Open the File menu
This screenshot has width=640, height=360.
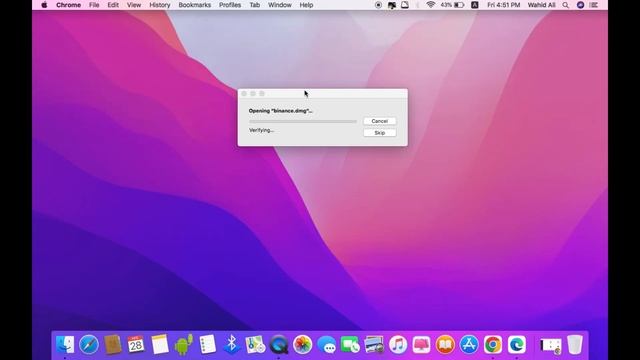click(x=94, y=5)
